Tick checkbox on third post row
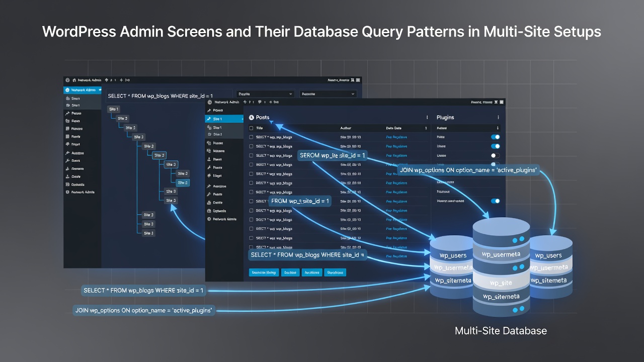 click(x=252, y=155)
